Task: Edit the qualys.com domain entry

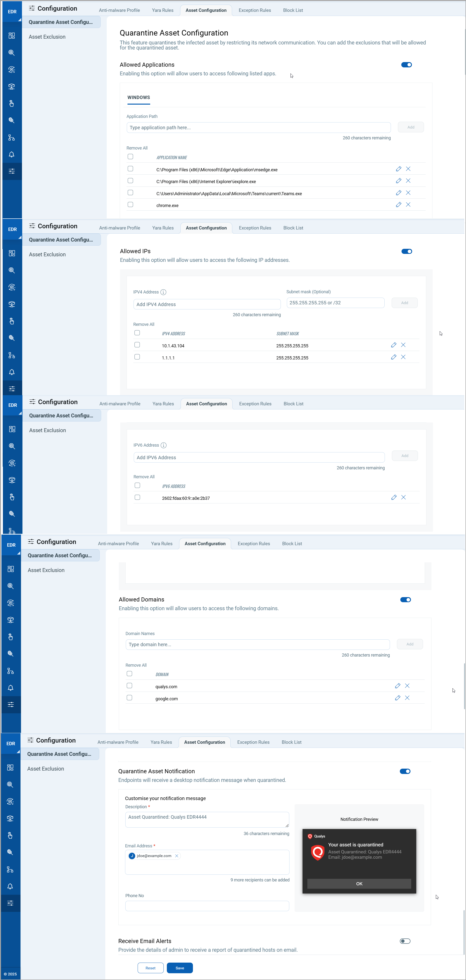Action: pos(397,686)
